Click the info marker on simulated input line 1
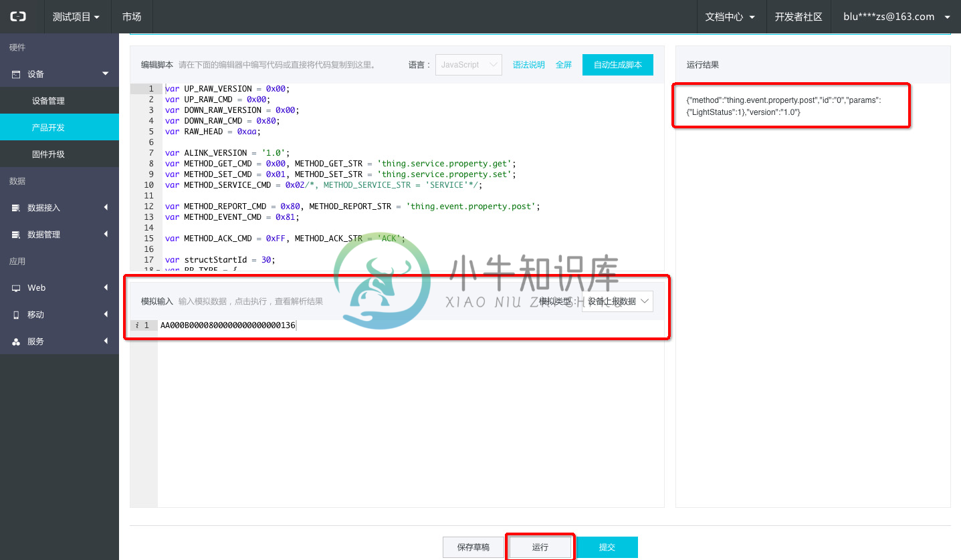Image resolution: width=961 pixels, height=560 pixels. click(136, 325)
